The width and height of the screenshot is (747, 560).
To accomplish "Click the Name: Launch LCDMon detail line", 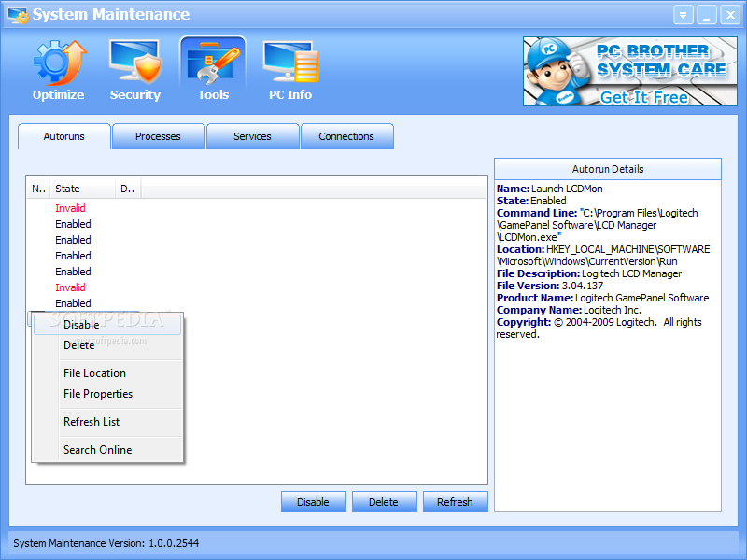I will 549,189.
